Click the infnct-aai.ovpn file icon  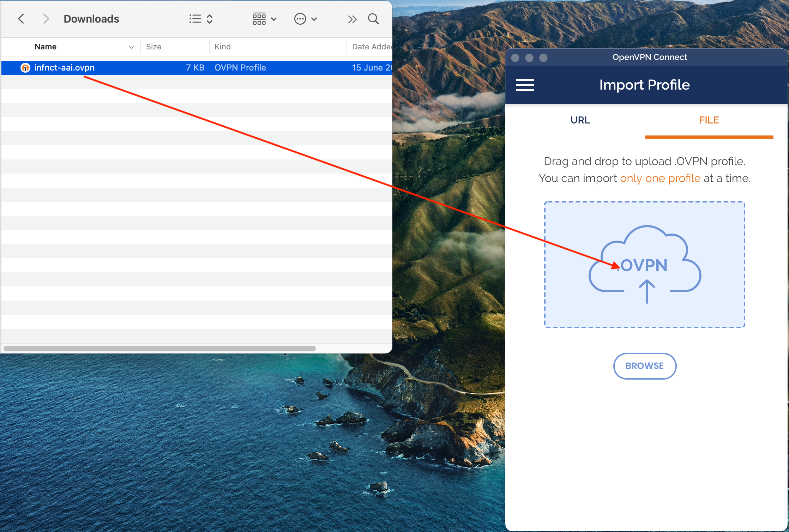(x=25, y=67)
